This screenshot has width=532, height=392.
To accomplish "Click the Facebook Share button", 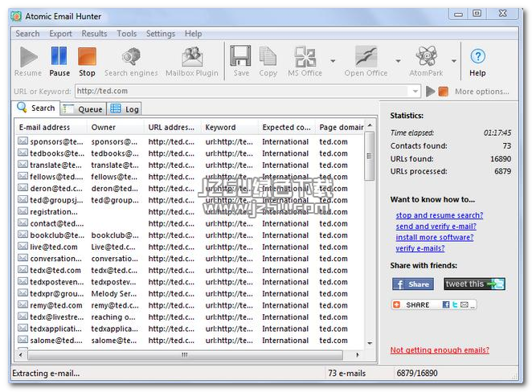I will click(413, 284).
